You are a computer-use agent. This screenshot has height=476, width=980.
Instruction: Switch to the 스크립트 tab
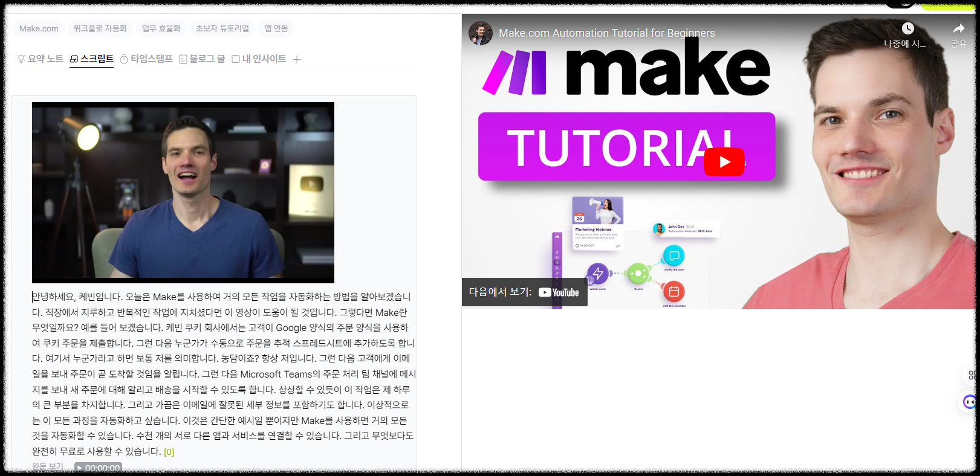click(91, 59)
